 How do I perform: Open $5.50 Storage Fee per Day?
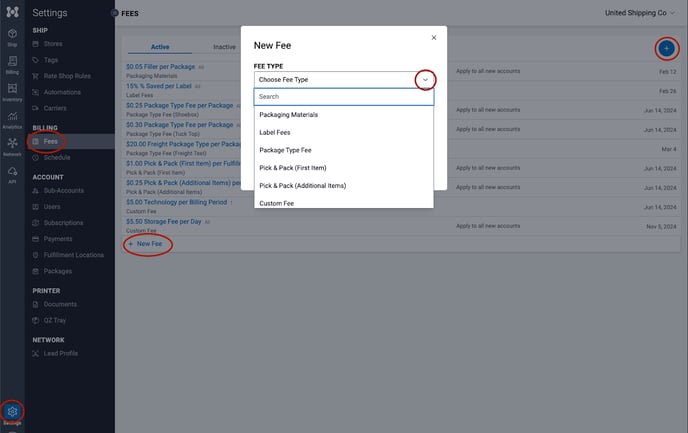point(164,221)
